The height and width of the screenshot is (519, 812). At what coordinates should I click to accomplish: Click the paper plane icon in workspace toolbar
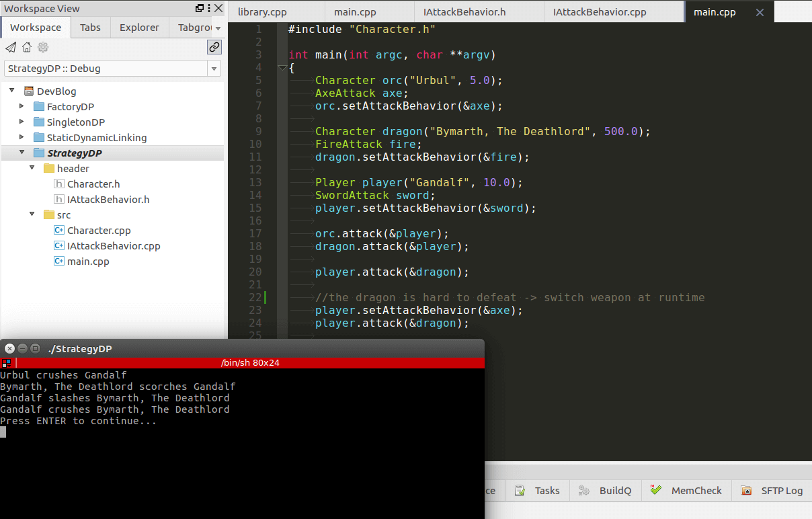tap(11, 47)
